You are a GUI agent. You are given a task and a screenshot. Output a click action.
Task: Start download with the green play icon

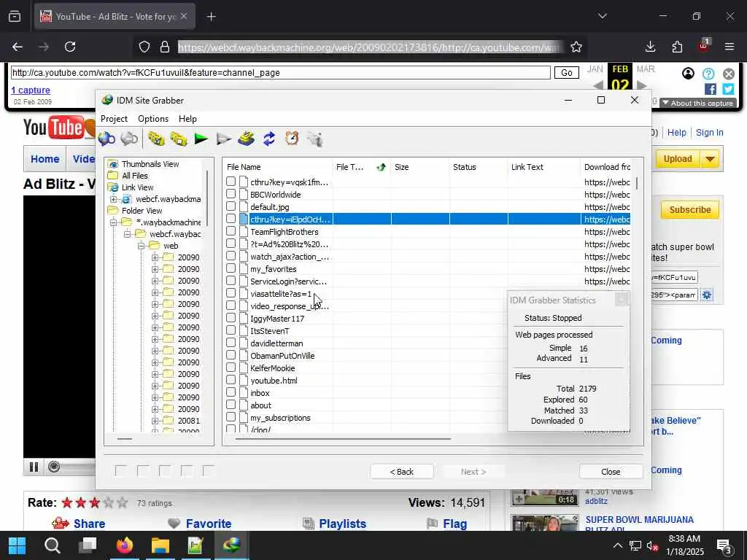pyautogui.click(x=201, y=139)
